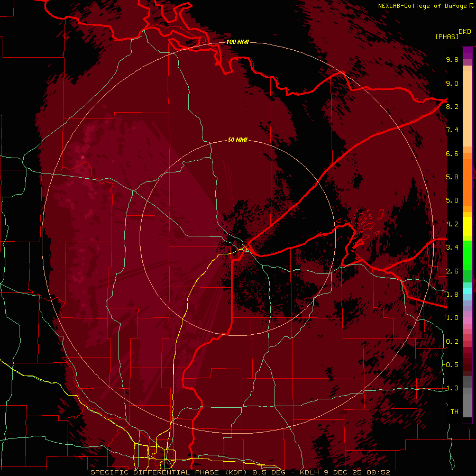Click the 0.2 value on color scale

pos(452,342)
